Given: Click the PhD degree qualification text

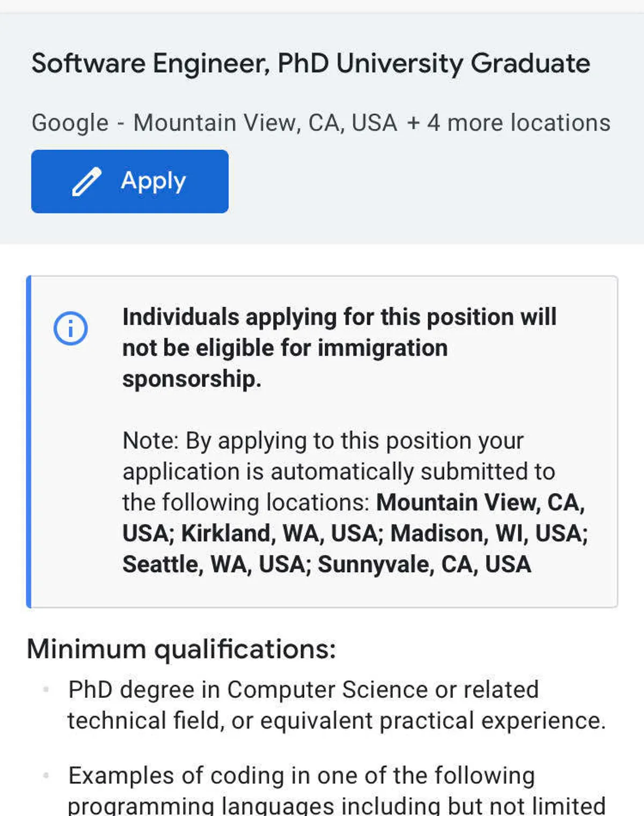Looking at the screenshot, I should tap(336, 705).
